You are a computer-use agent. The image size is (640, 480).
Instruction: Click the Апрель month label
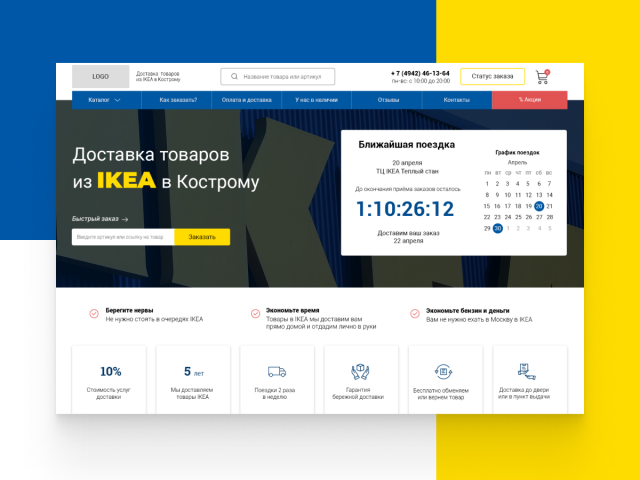(517, 162)
